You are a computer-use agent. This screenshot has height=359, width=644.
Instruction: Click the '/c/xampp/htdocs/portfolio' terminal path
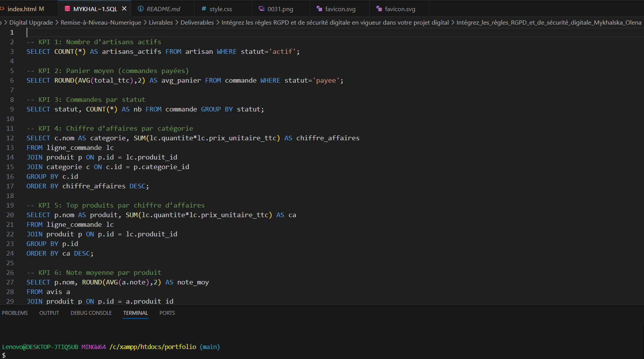click(x=153, y=347)
